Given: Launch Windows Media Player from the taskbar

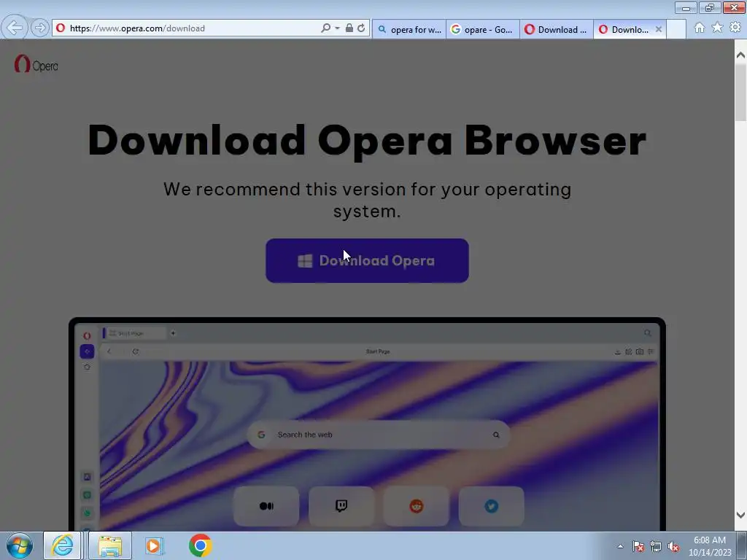Looking at the screenshot, I should 155,545.
